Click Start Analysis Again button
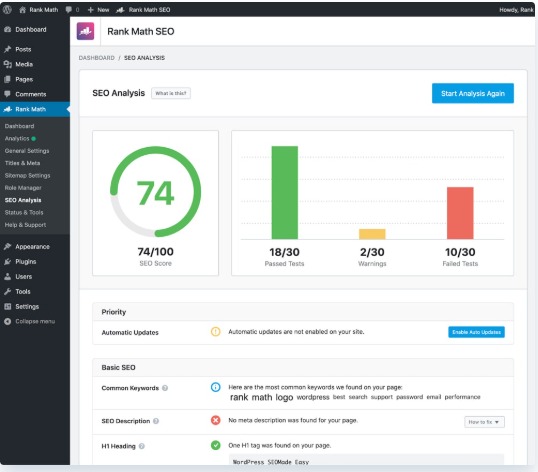Image resolution: width=538 pixels, height=472 pixels. coord(473,93)
